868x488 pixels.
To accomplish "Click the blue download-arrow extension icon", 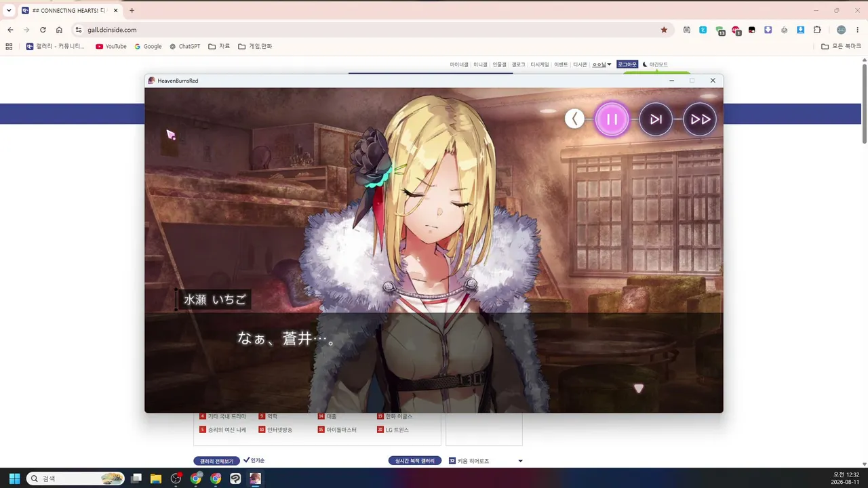I will 801,30.
